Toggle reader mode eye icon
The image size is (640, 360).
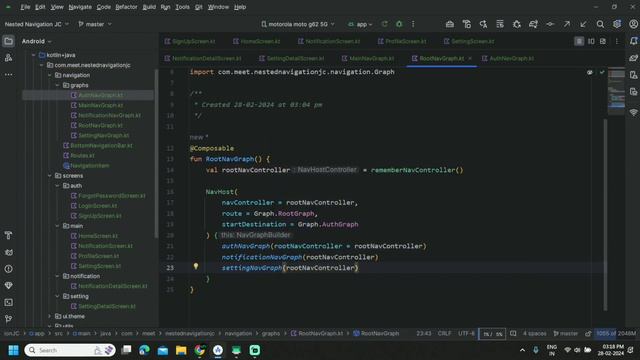(590, 72)
